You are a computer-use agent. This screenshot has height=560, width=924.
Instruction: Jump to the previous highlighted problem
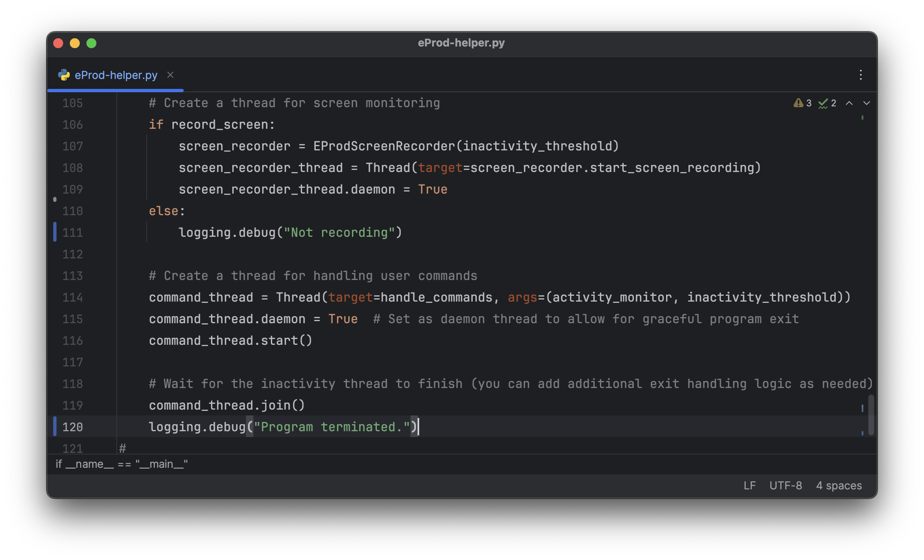click(849, 103)
